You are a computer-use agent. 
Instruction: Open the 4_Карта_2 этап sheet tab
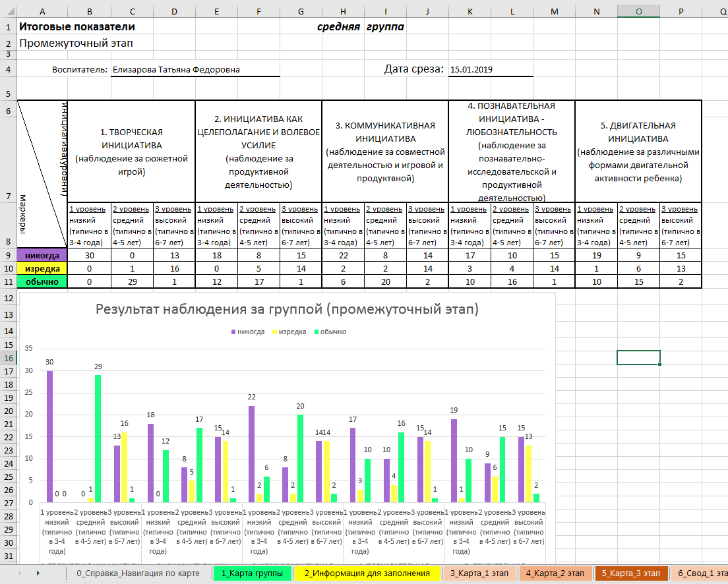555,573
